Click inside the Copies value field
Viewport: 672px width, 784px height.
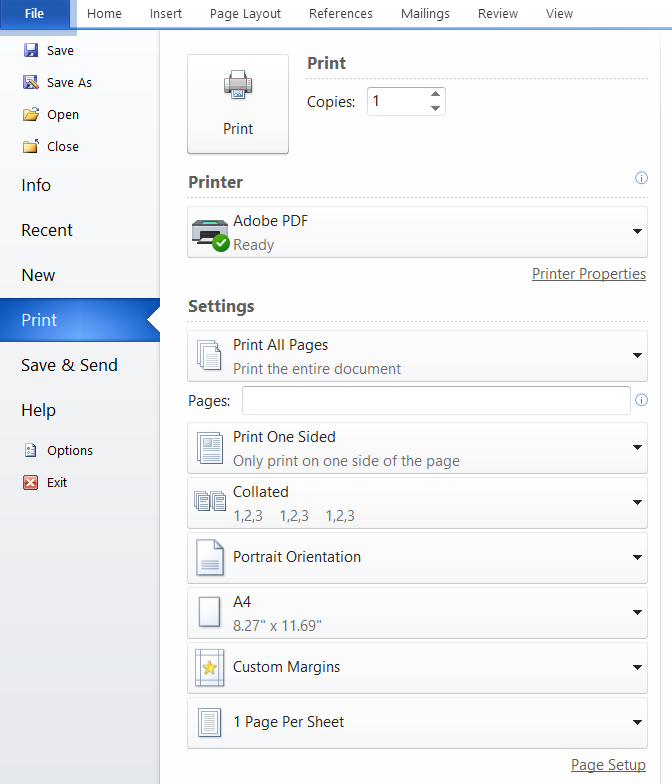[x=398, y=102]
